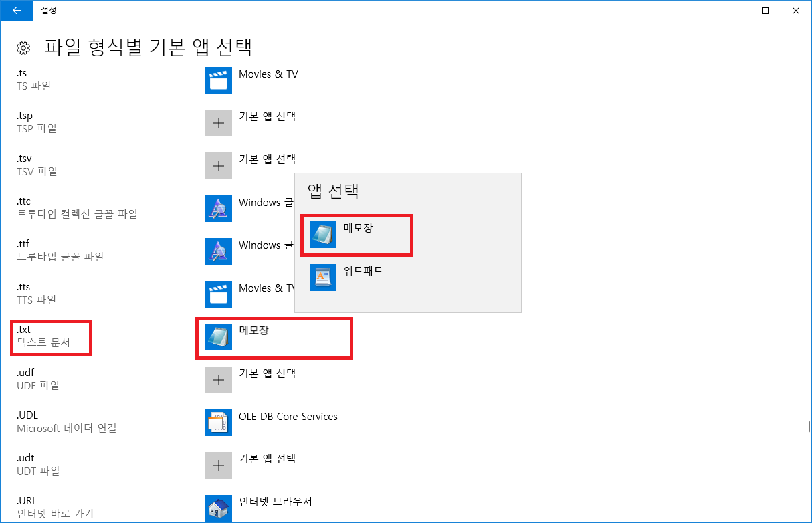Click the Movies & TV label for .ts

click(268, 74)
